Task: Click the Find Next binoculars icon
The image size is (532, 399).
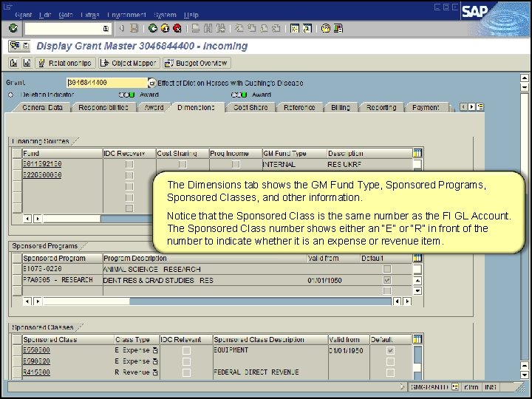Action: pyautogui.click(x=220, y=28)
